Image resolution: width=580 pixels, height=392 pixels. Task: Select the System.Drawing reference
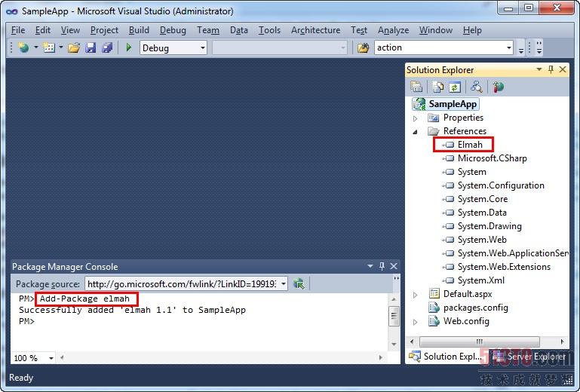tap(489, 226)
